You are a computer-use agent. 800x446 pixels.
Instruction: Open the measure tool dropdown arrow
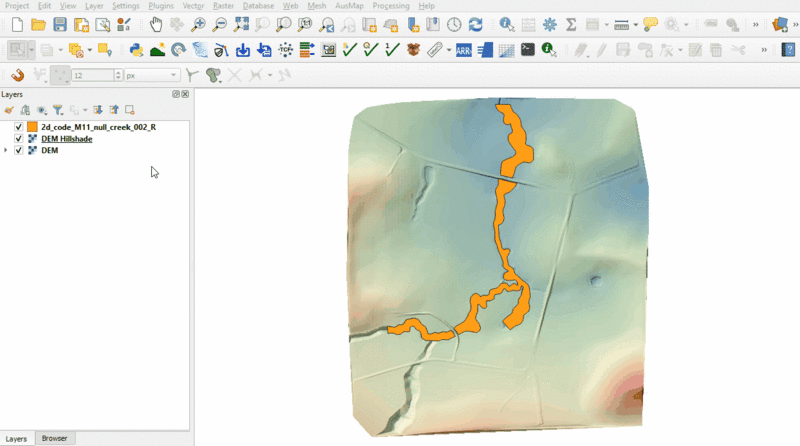click(635, 24)
